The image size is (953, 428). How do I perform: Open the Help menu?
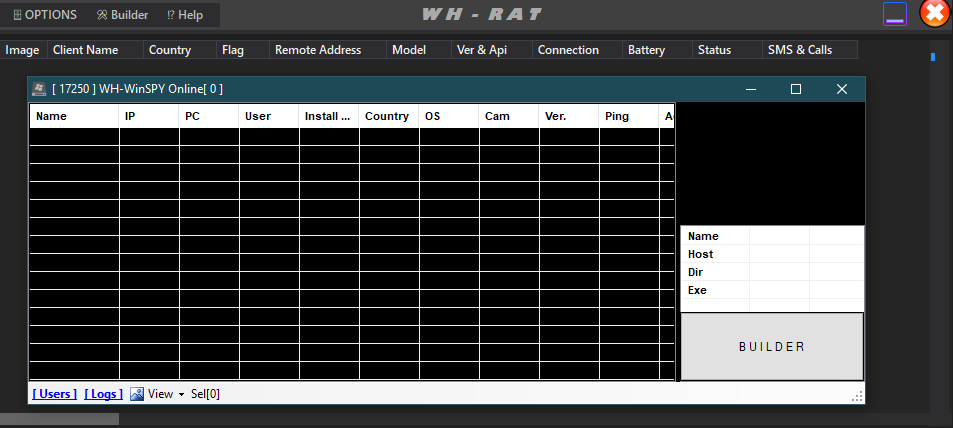(x=185, y=15)
